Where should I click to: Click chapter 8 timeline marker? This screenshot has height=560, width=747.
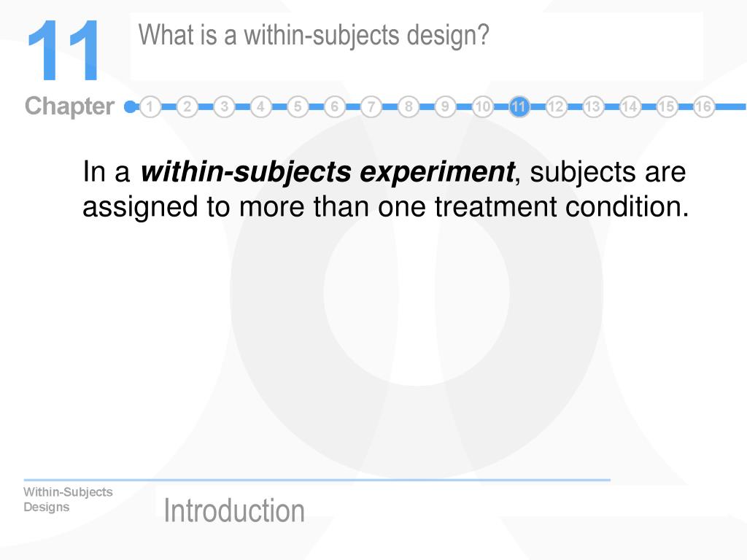409,106
